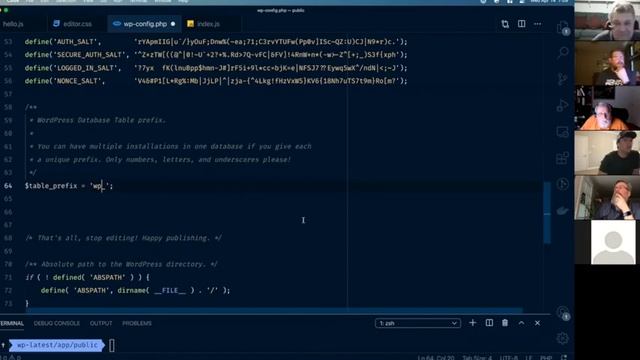Viewport: 640px width, 360px height.
Task: Open Explorer in the activity bar
Action: (x=563, y=27)
